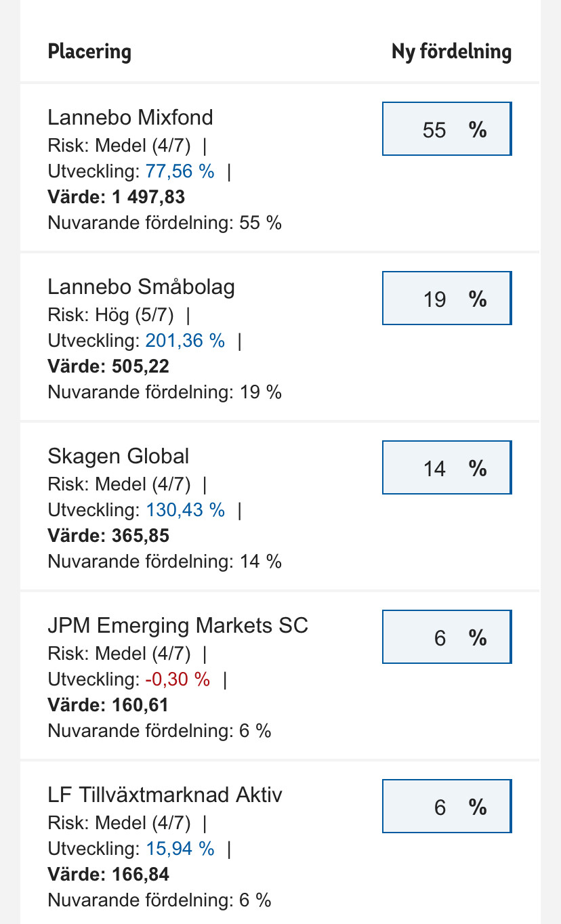Click the Lannebo Mixfond allocation input field
561x924 pixels.
tap(446, 129)
